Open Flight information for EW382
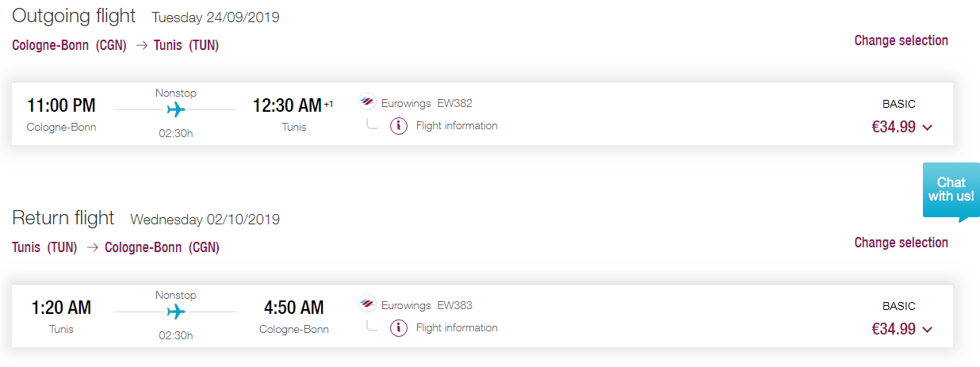 pos(457,126)
